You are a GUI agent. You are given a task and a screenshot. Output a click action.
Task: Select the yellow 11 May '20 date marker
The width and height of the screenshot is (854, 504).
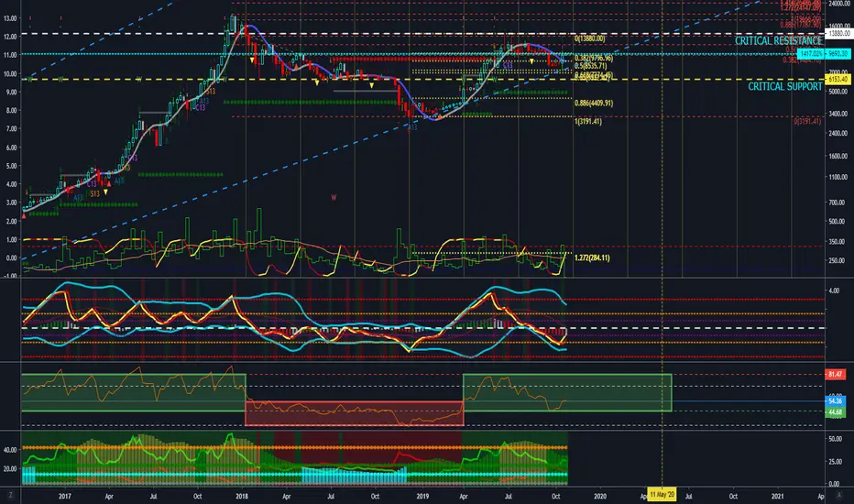[662, 495]
